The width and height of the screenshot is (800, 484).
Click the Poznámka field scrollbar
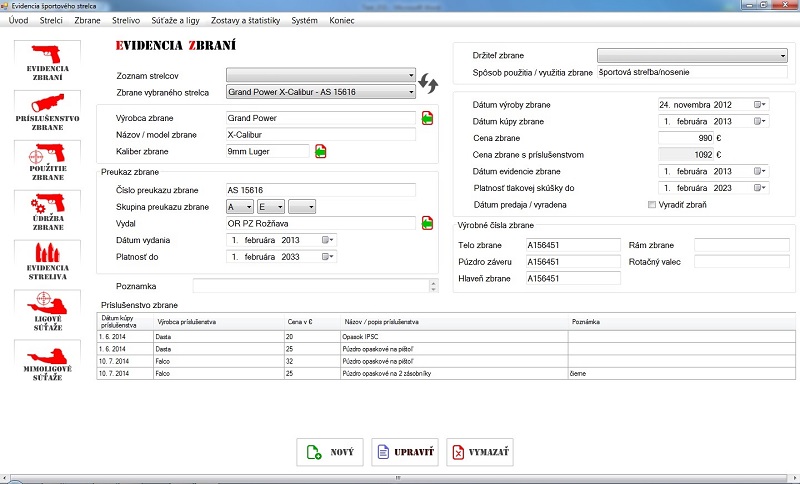(x=433, y=286)
